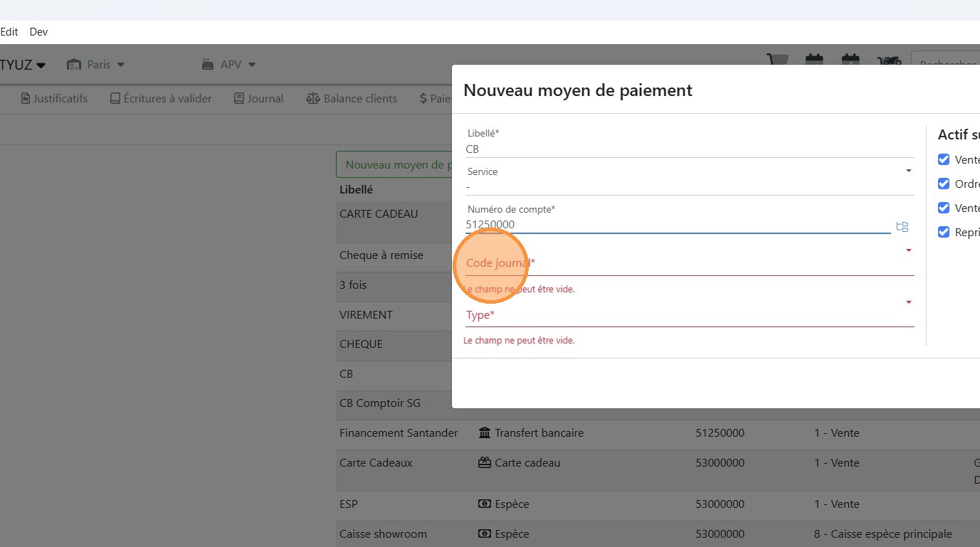Open the motorcycle cart icon

click(890, 60)
